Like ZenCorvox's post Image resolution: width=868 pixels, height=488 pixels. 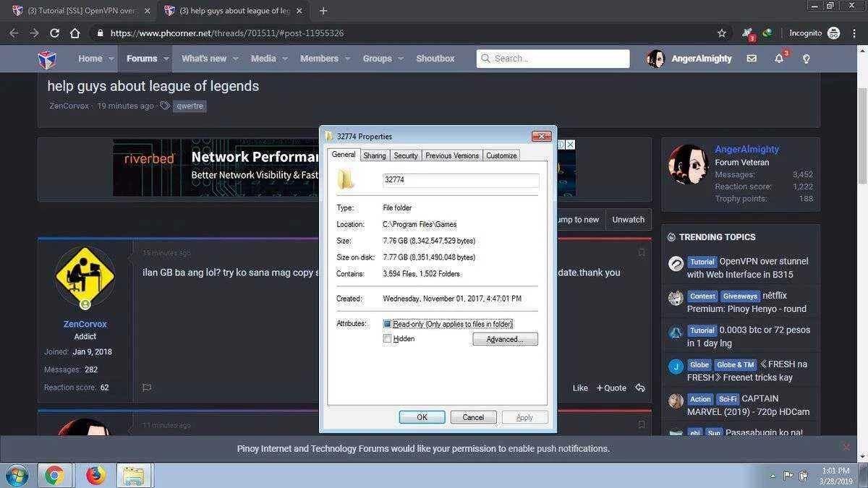[x=580, y=388]
